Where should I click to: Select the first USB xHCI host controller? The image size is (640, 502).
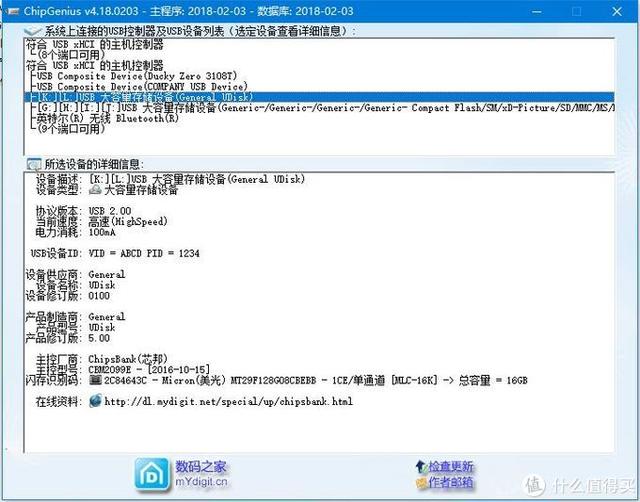tap(94, 44)
